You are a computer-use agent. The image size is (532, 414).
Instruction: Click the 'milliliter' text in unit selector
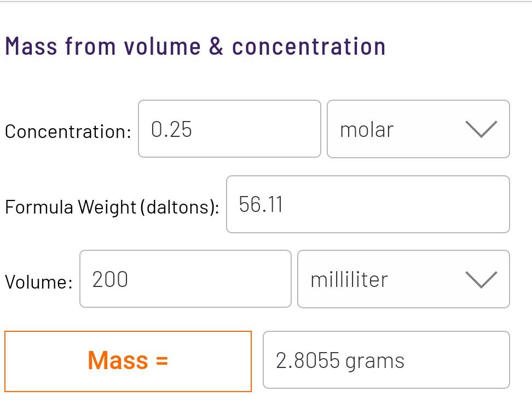349,280
